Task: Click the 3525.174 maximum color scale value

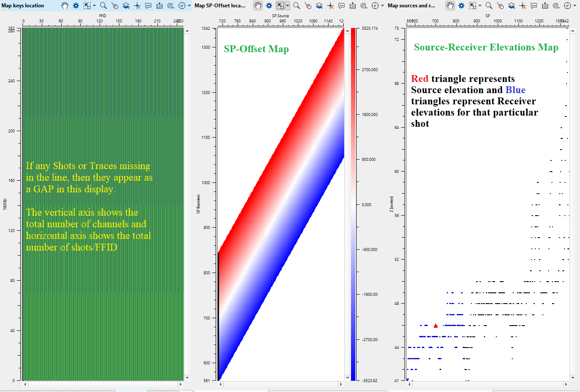Action: point(370,28)
